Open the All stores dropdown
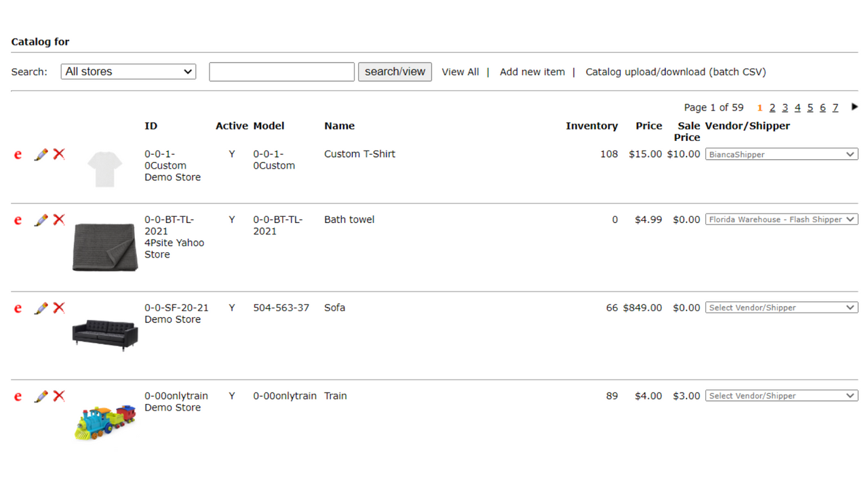868x488 pixels. click(127, 71)
